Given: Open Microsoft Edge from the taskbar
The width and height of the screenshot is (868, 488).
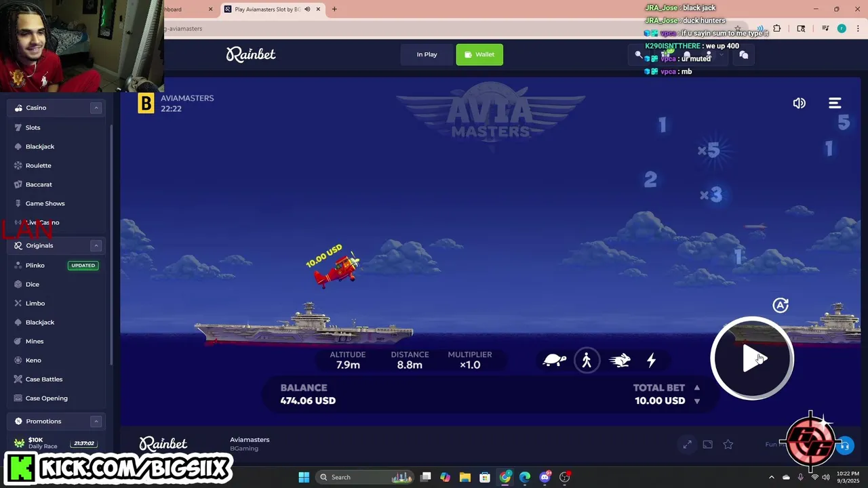Looking at the screenshot, I should click(525, 477).
